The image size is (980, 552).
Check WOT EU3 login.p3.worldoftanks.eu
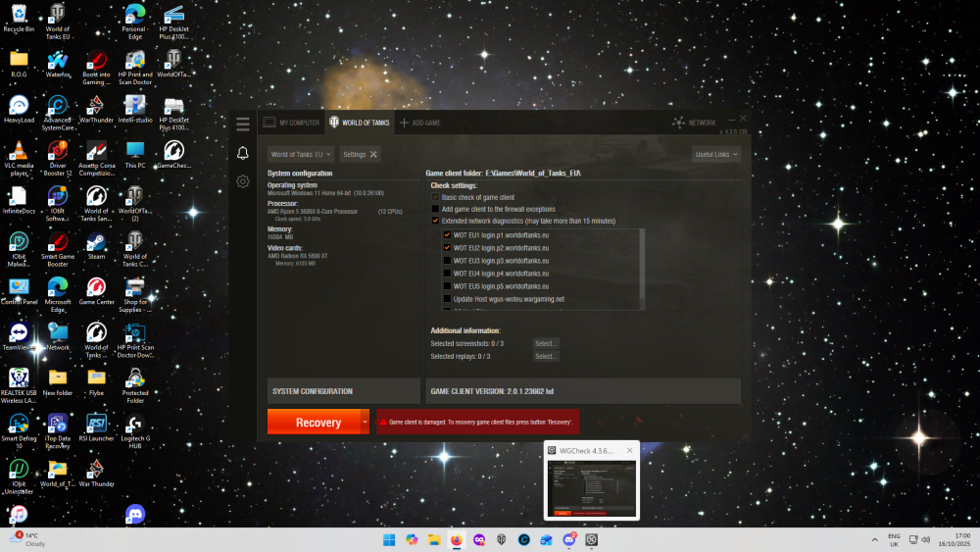coord(447,261)
